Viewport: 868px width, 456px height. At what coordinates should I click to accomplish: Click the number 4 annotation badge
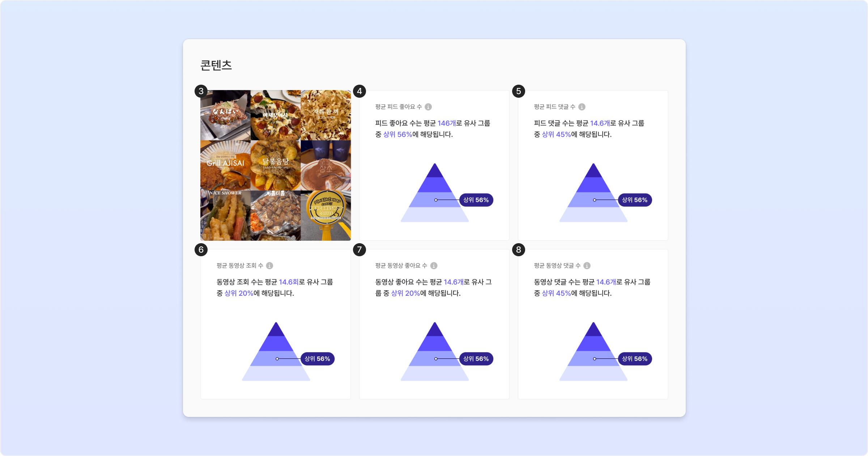(x=359, y=91)
